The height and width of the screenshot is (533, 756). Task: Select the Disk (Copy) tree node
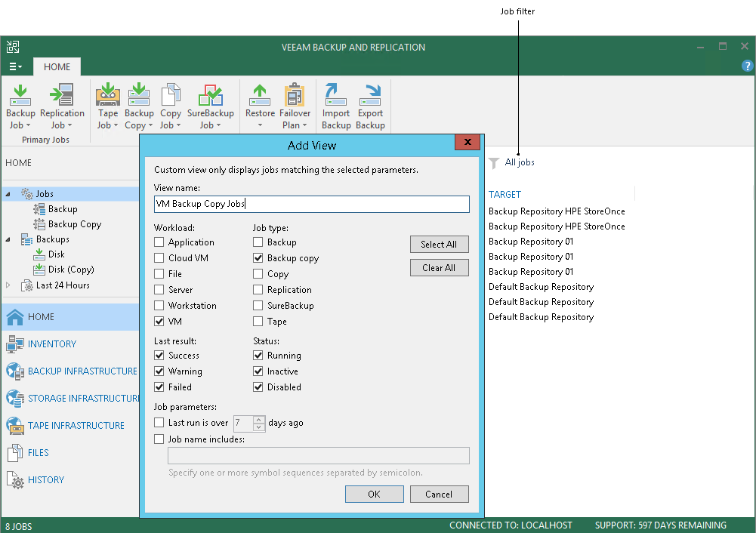(x=71, y=270)
